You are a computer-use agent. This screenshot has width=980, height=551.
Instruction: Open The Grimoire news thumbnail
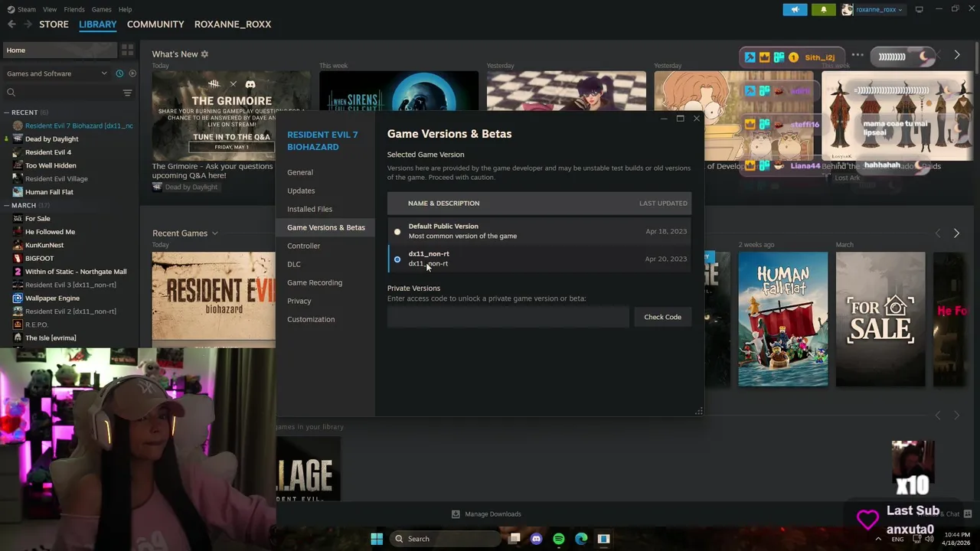231,116
